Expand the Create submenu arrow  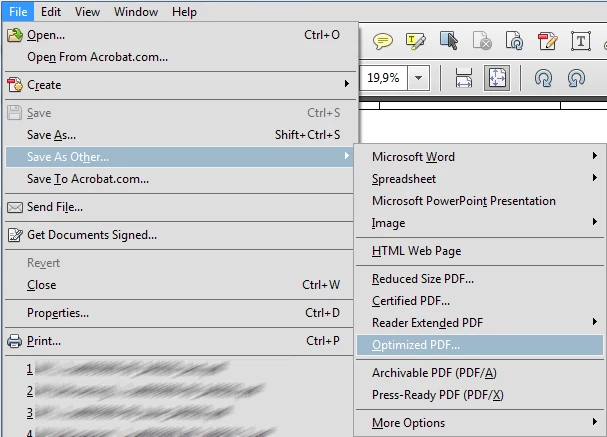coord(347,84)
